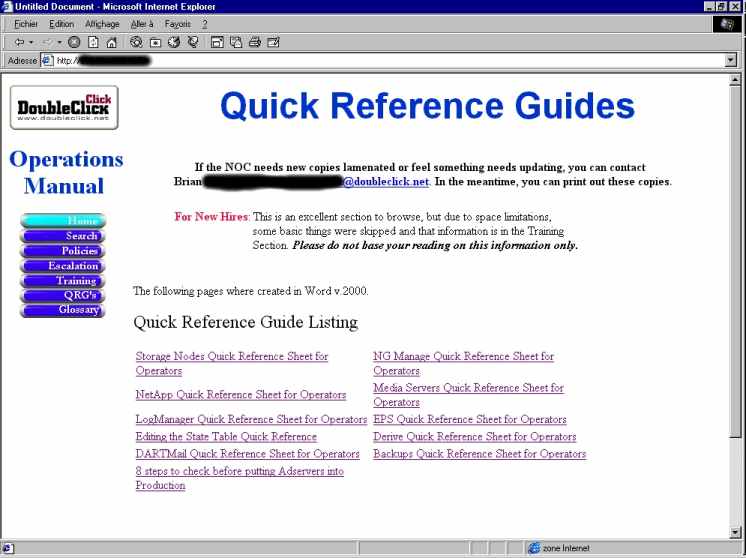This screenshot has height=558, width=746.
Task: Click the status bar page icon
Action: (x=8, y=548)
